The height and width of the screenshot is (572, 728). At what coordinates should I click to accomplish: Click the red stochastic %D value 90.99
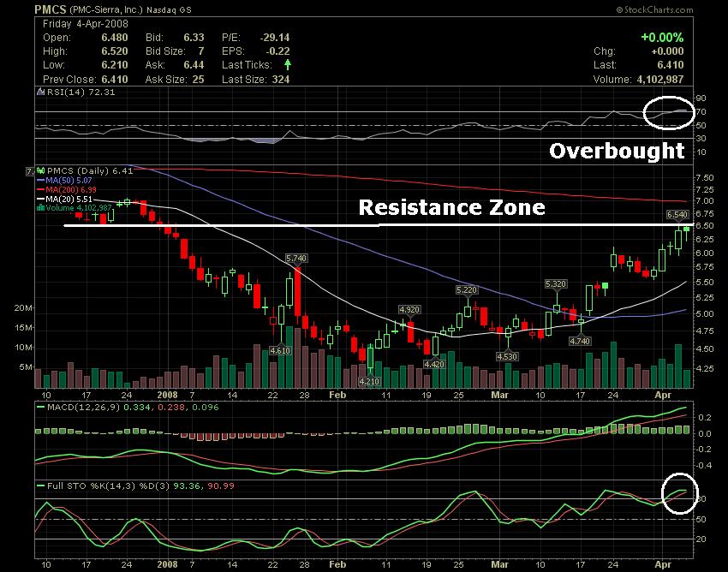coord(221,486)
